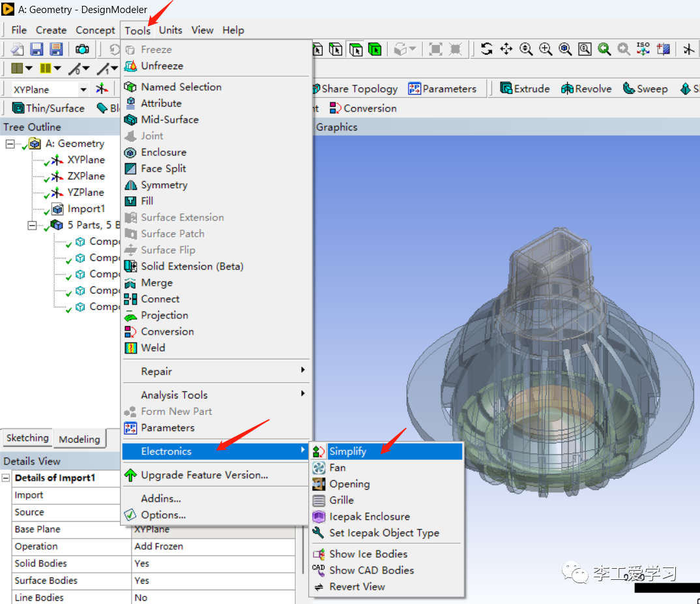Toggle the Edges selection filter
The image size is (700, 604).
click(336, 49)
